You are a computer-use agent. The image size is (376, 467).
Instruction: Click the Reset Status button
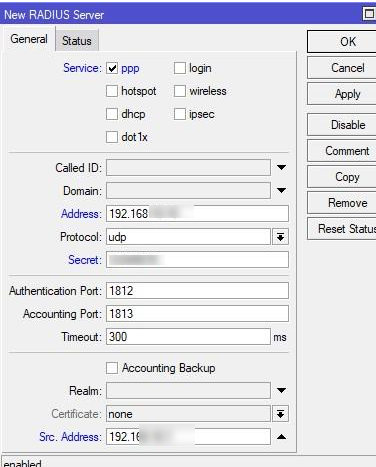[342, 229]
